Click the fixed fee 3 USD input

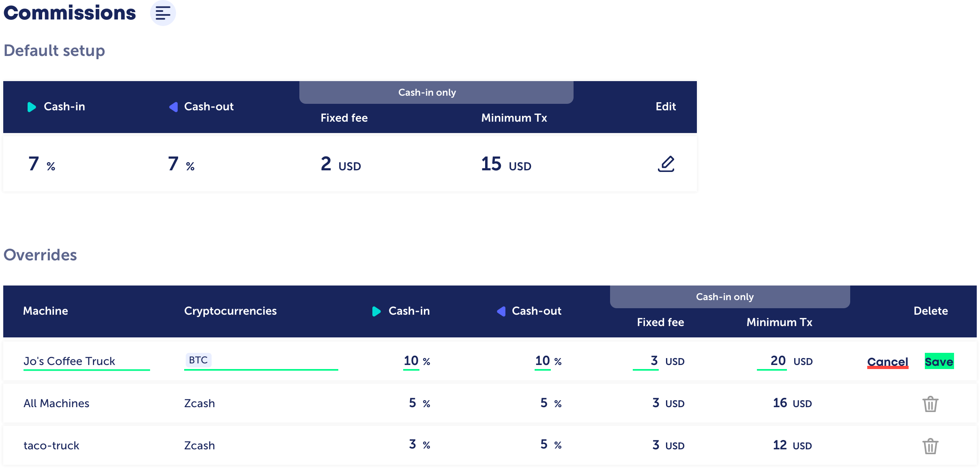pyautogui.click(x=647, y=361)
